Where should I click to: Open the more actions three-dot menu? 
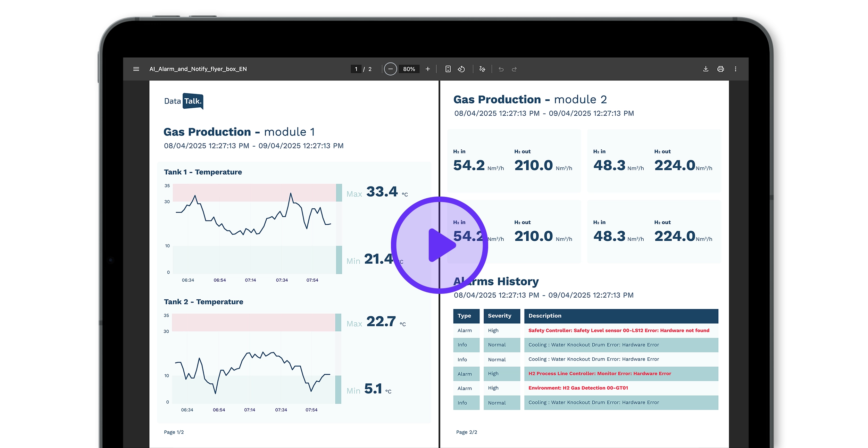tap(735, 69)
